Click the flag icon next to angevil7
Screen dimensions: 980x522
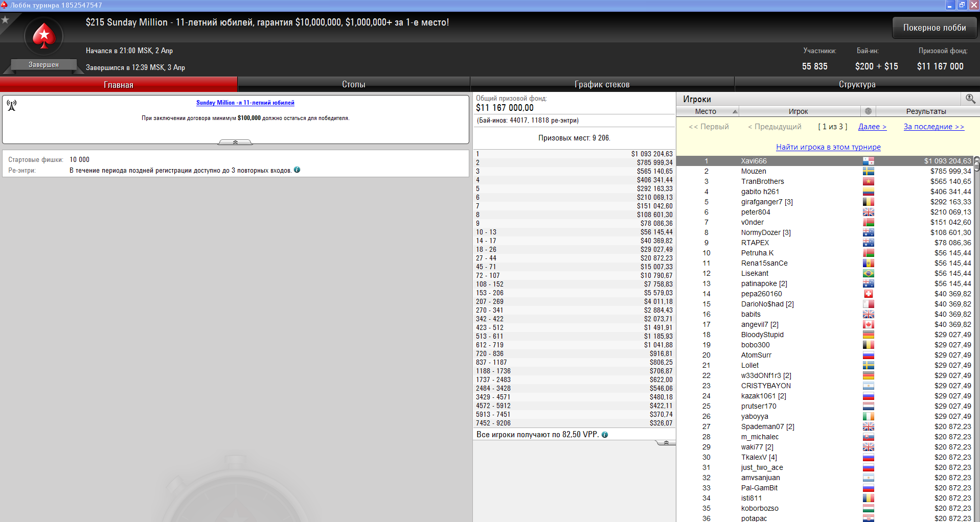point(868,324)
